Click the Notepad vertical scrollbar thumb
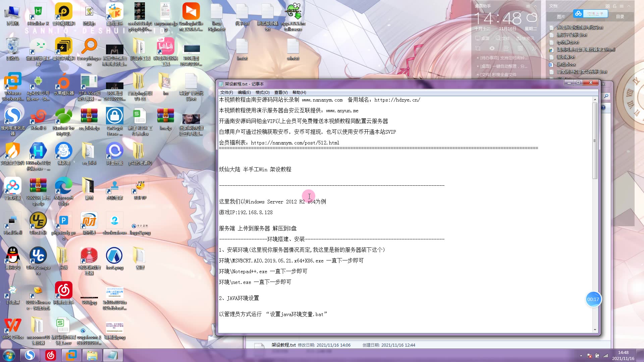Viewport: 644px width, 362px height. coord(595,141)
